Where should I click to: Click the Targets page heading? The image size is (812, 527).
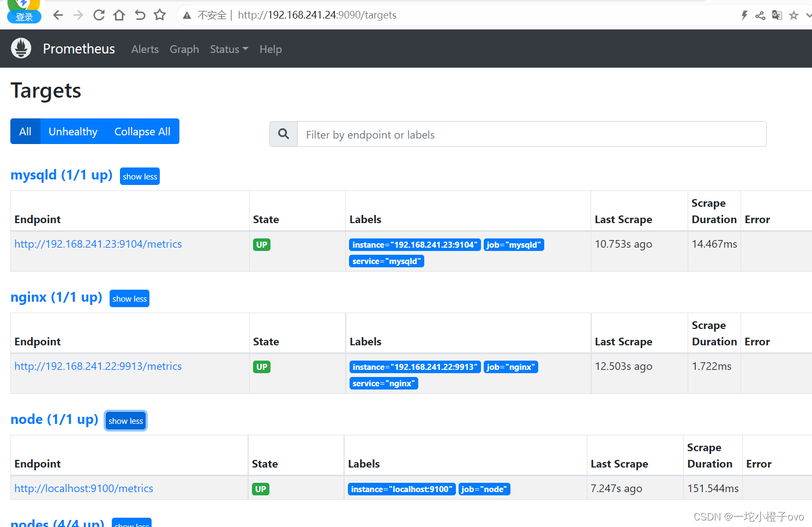[x=46, y=91]
